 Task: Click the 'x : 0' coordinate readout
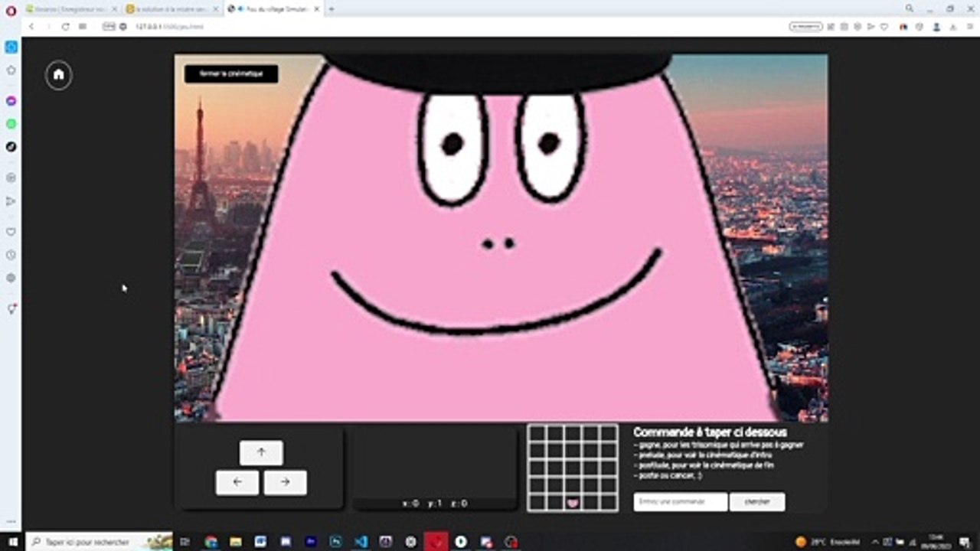tap(411, 504)
